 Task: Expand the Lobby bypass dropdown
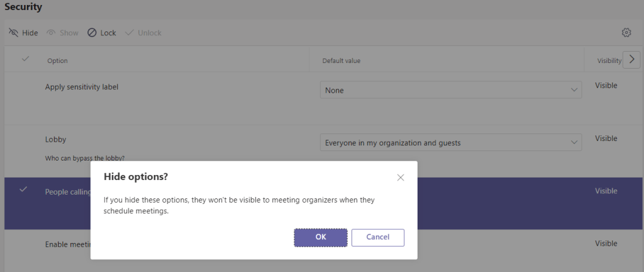(450, 143)
